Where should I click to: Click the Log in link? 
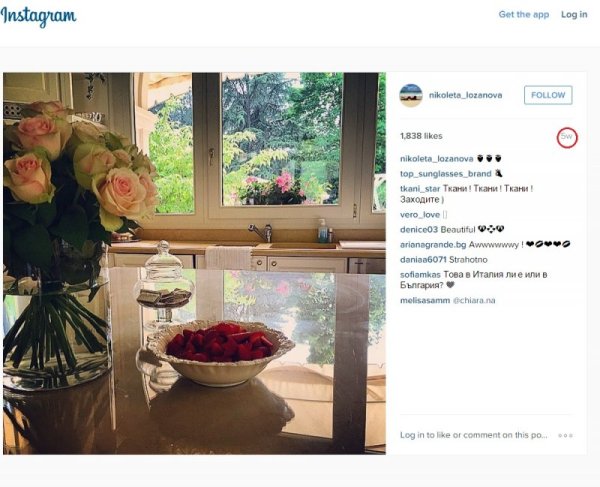click(x=574, y=15)
